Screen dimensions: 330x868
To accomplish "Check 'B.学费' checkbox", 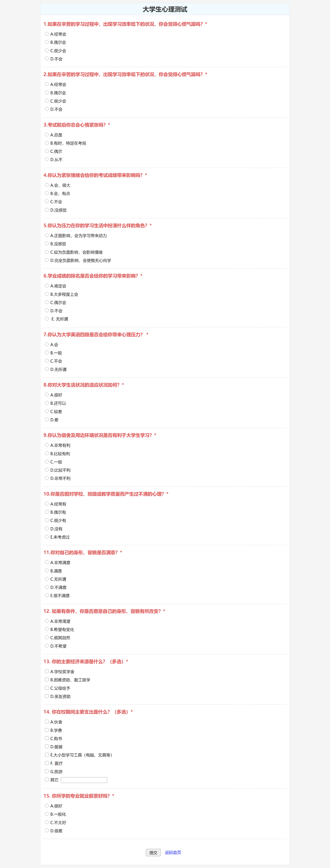I will 47,730.
